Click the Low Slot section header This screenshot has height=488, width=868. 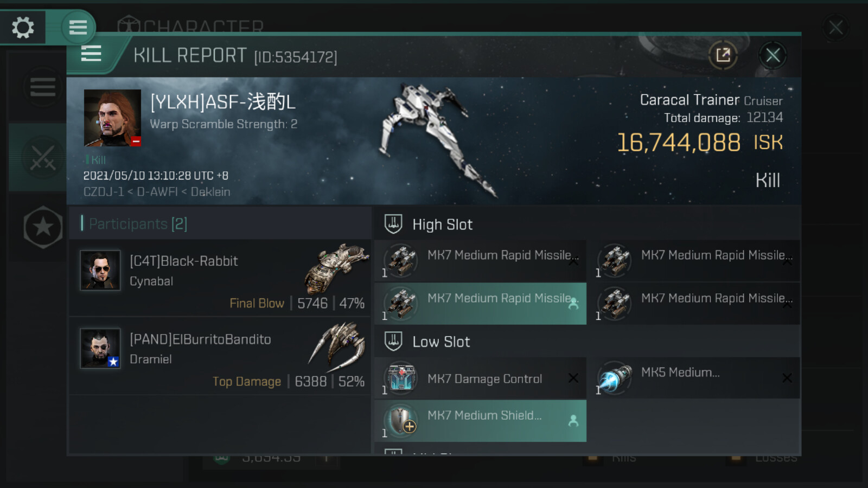[x=441, y=342]
